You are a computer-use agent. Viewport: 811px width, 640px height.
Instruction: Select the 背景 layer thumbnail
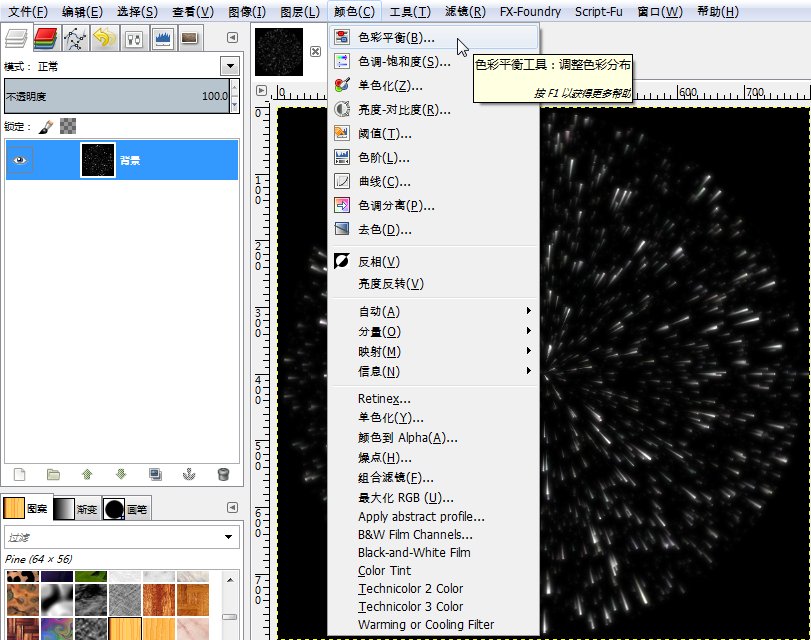(98, 160)
